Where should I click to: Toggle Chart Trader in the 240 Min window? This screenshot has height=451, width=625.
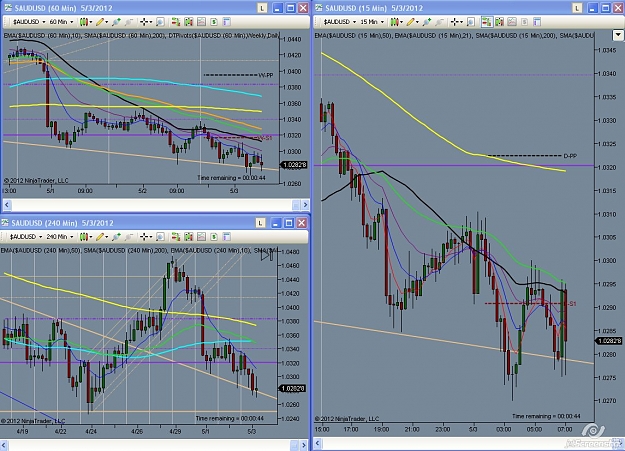175,237
